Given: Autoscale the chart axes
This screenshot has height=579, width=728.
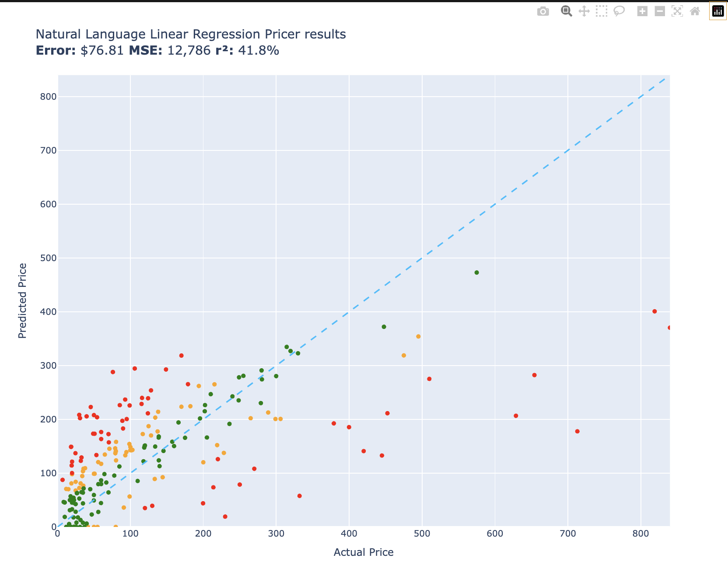Looking at the screenshot, I should pyautogui.click(x=677, y=11).
